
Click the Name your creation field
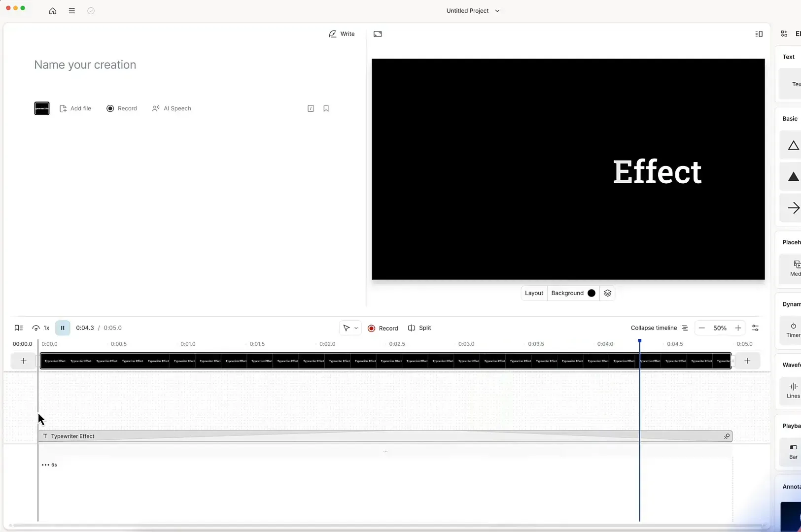tap(85, 65)
